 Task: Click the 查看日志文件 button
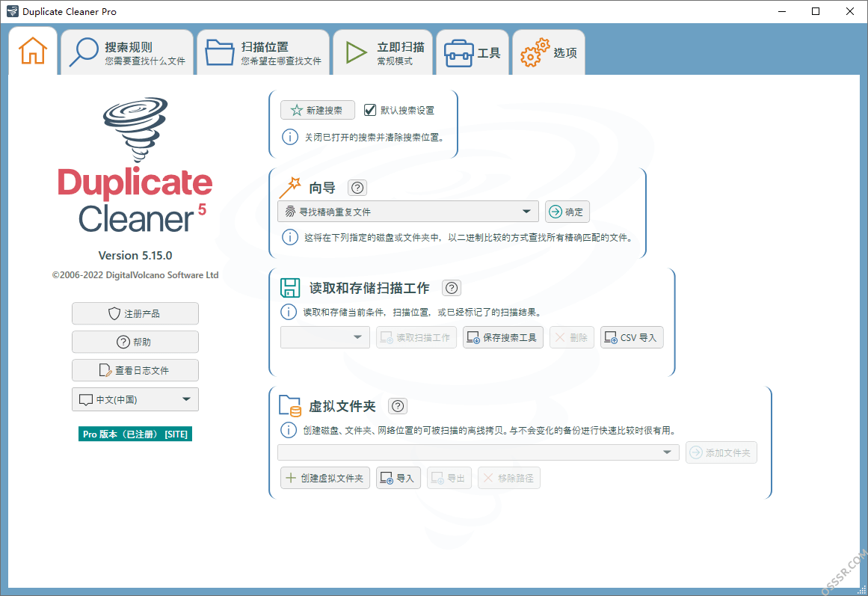tap(135, 370)
